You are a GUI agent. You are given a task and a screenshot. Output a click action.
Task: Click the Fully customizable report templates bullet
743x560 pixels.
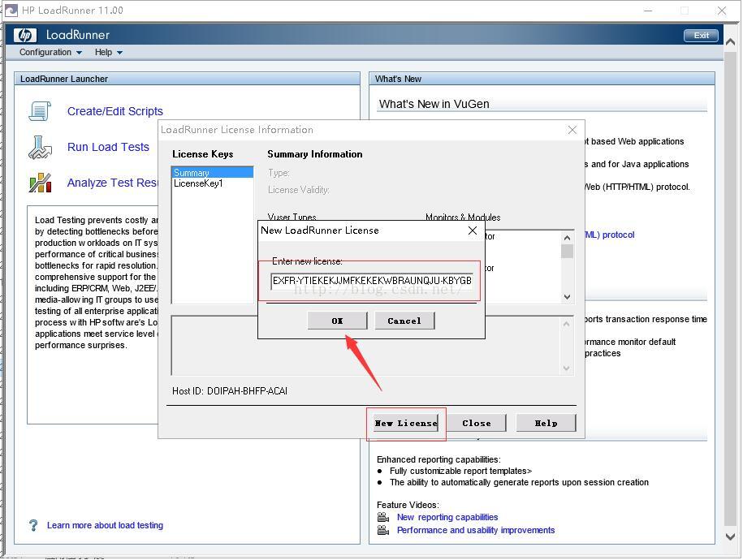pyautogui.click(x=460, y=471)
